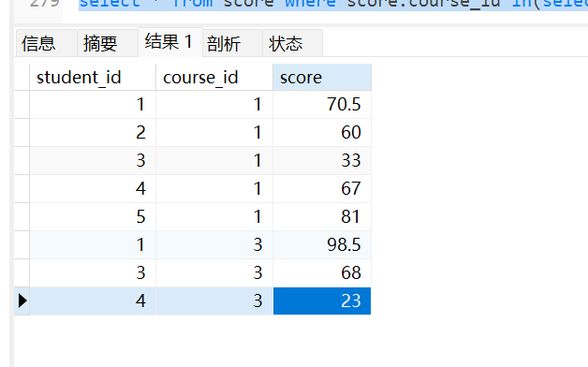Select the score cell 60
Viewport: 588px width, 367px height.
coord(322,132)
